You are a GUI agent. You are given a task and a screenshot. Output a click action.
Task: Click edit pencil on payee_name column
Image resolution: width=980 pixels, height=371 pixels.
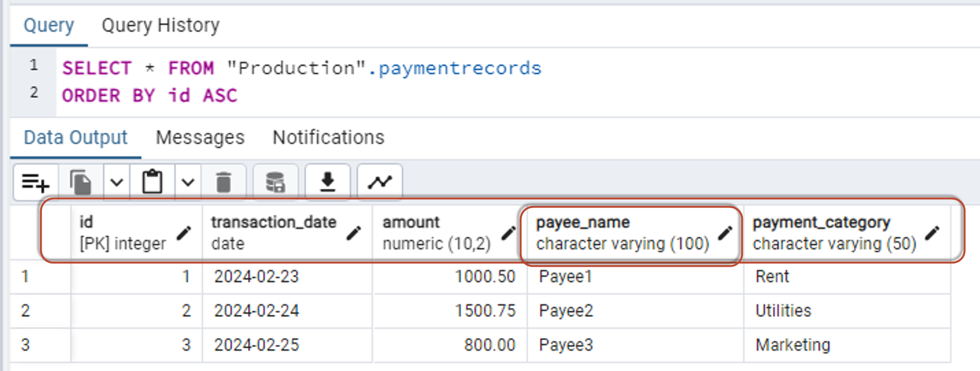(x=725, y=233)
